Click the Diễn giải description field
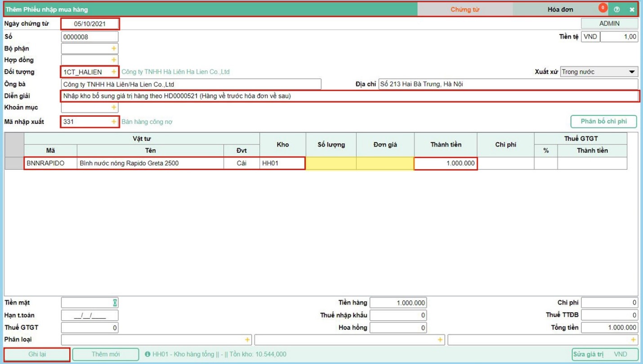Viewport: 643px width, 364px height. click(x=349, y=96)
